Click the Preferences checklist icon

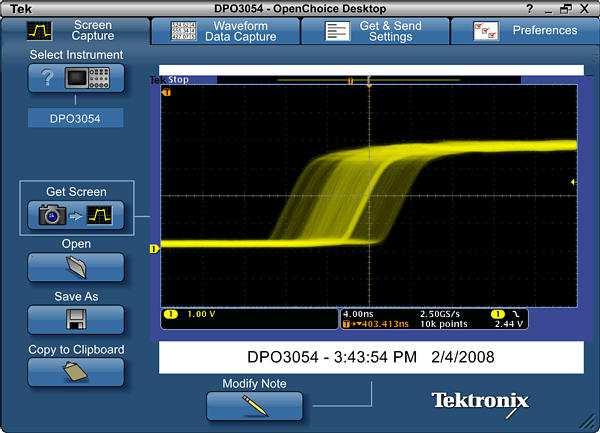click(486, 31)
